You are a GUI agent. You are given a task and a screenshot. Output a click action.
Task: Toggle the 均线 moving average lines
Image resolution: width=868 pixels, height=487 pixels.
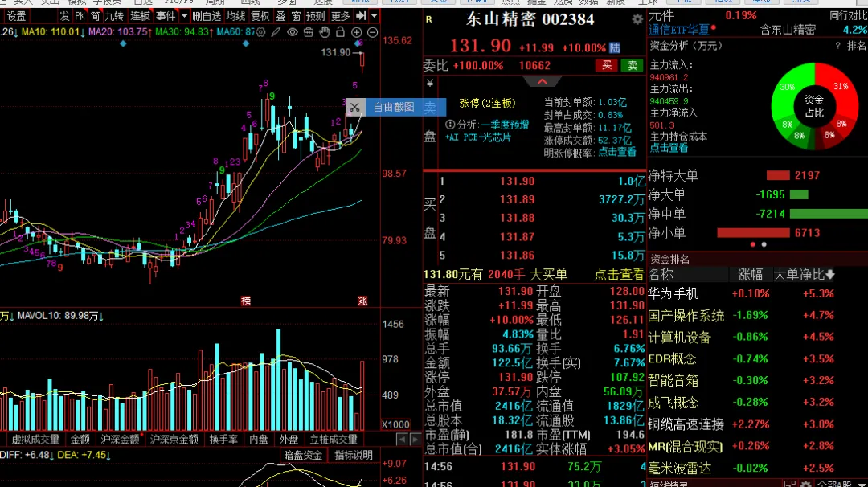pos(235,17)
